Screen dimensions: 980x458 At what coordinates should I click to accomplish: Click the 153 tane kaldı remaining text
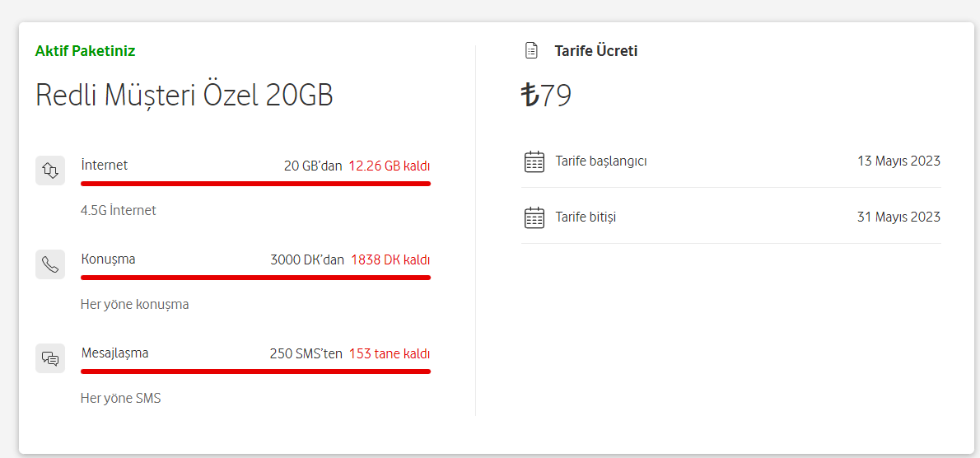coord(390,353)
